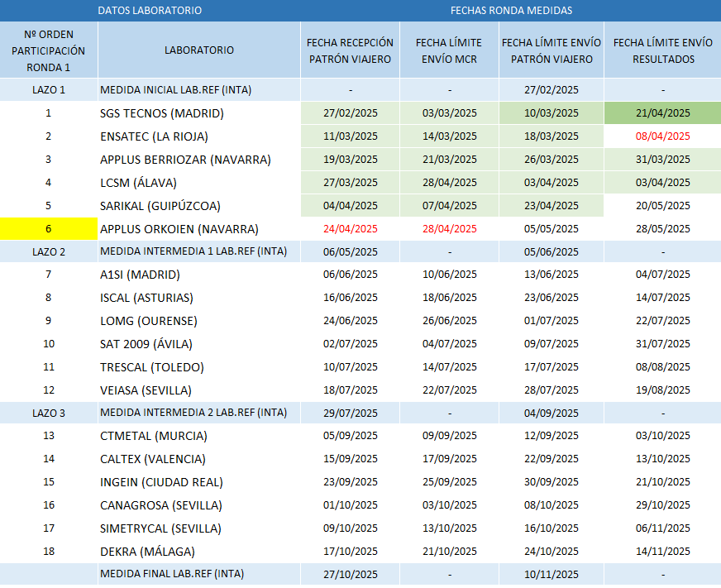Screen dimensions: 721x588
Task: Select the LAZO 1 cell
Action: coord(49,89)
